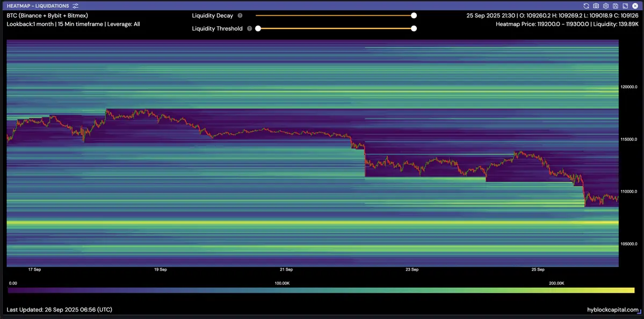Save the heatmap with the floppy disk icon
This screenshot has height=319, width=644.
click(616, 6)
